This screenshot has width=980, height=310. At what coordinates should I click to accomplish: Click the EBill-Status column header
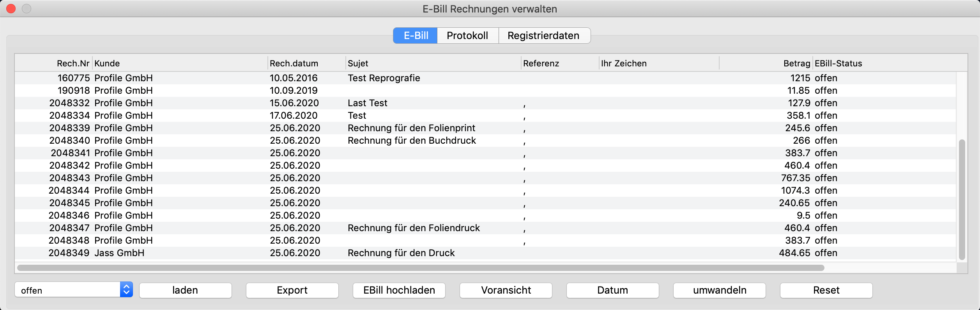[838, 63]
